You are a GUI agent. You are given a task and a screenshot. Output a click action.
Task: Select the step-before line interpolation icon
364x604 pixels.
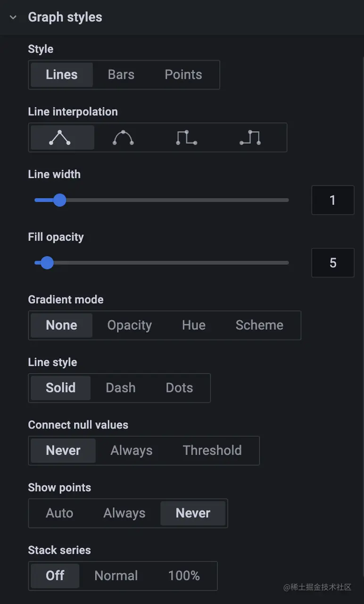tap(186, 137)
